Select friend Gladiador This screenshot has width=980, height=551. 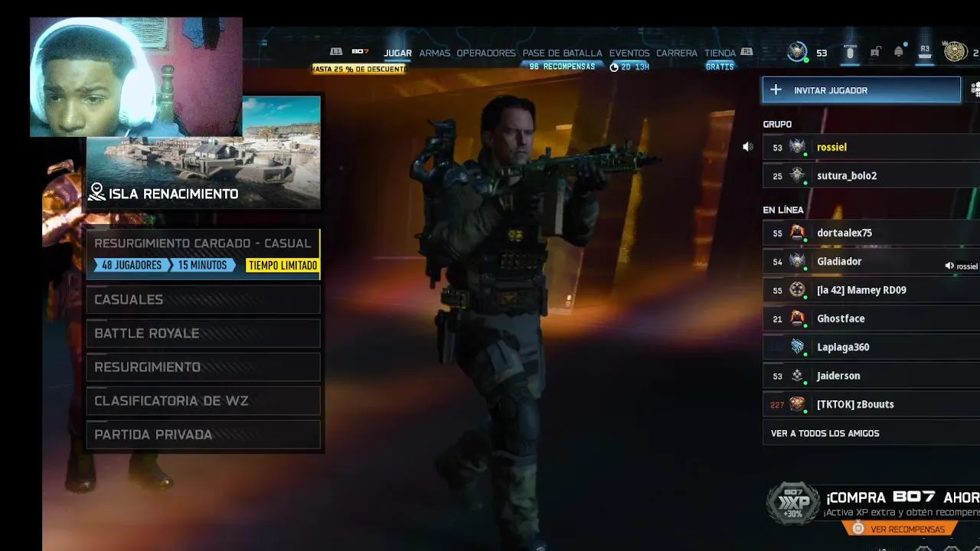[871, 261]
